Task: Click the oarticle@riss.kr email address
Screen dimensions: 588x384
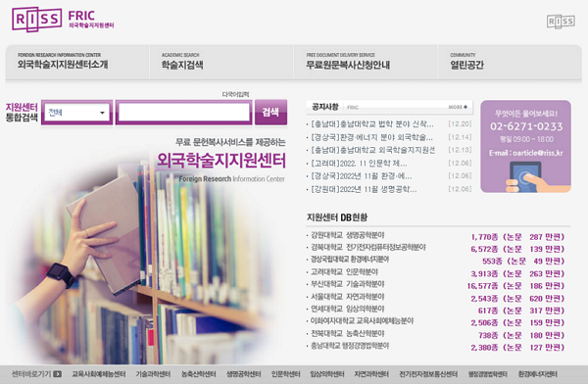Action: (537, 153)
